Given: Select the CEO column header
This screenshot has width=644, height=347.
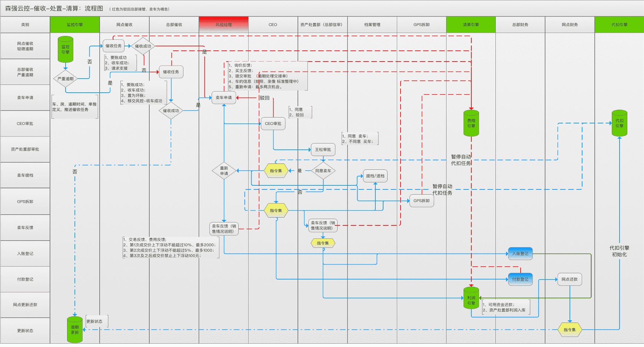Looking at the screenshot, I should tap(273, 24).
